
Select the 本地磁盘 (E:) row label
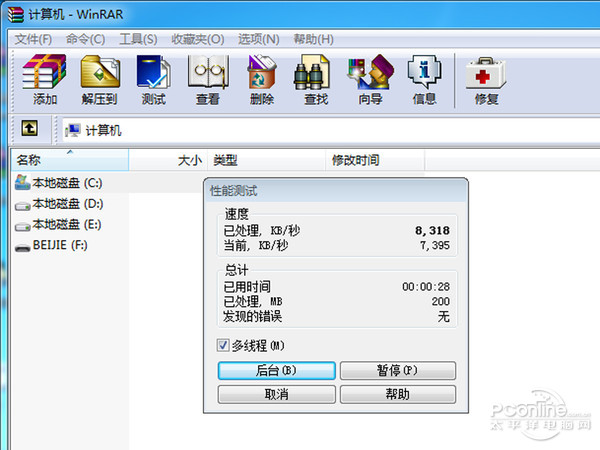click(67, 225)
